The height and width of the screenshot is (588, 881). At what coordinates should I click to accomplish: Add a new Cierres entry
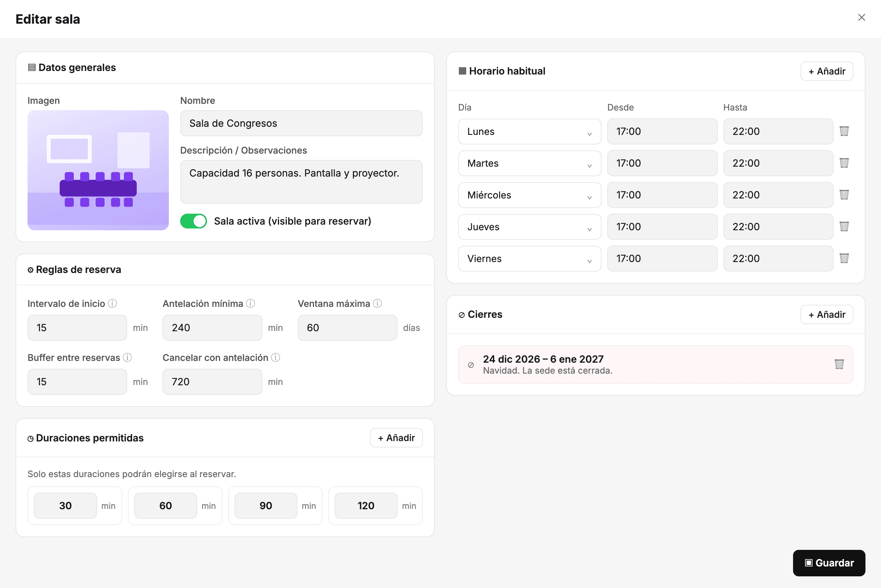(827, 315)
